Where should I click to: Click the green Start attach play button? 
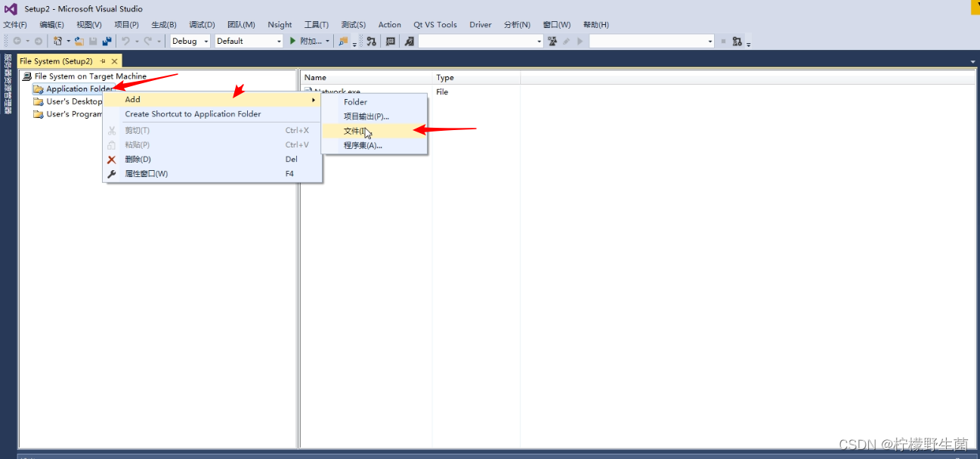point(292,41)
